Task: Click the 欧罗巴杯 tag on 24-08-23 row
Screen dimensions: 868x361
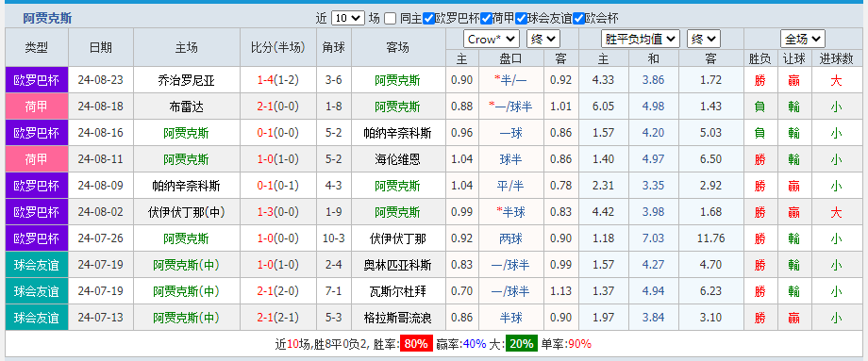Action: point(37,80)
